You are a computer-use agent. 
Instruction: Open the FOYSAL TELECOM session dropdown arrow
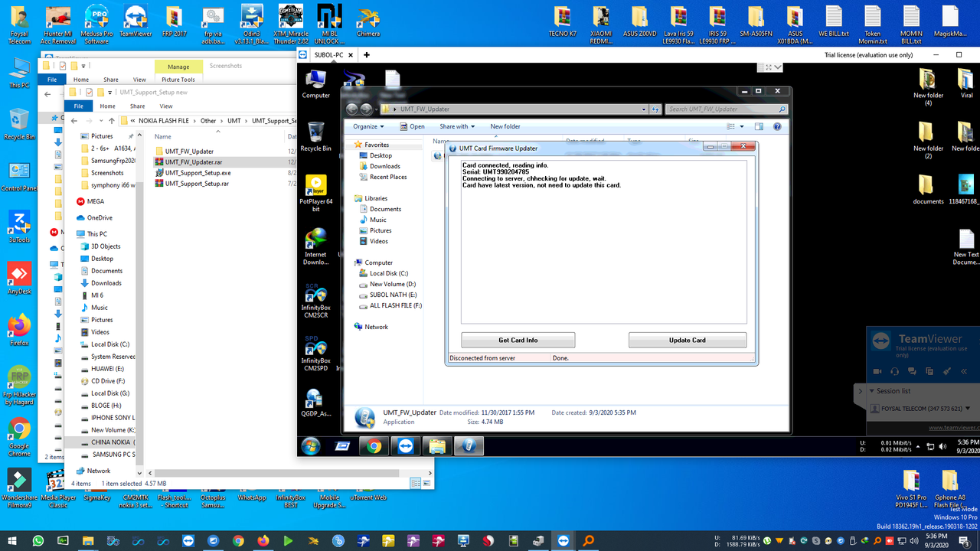pyautogui.click(x=969, y=409)
